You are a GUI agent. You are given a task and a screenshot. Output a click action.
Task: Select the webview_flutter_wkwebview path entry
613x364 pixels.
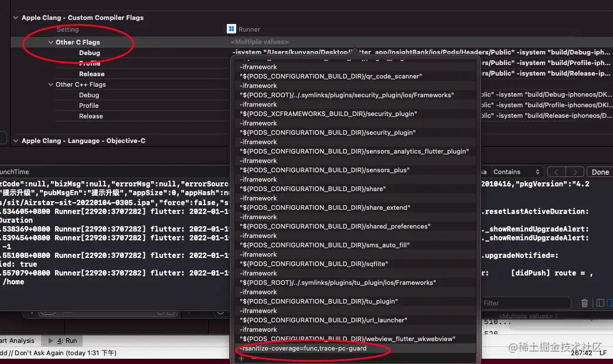click(x=348, y=339)
